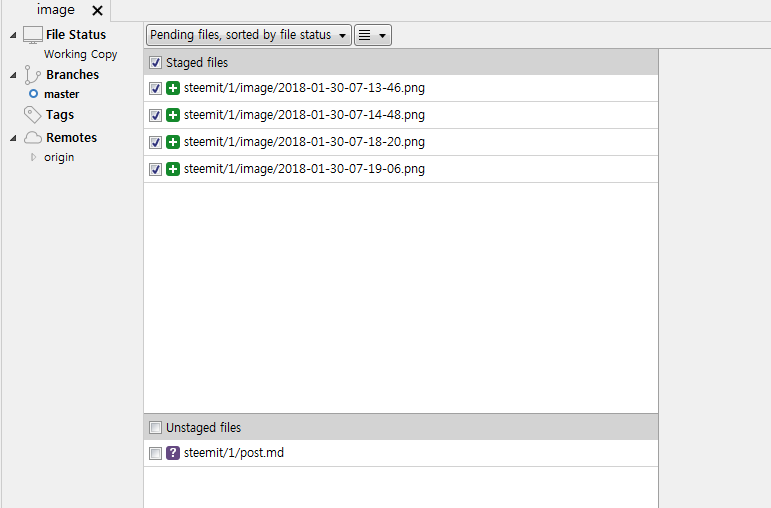Screen dimensions: 771x508
Task: Click the Tags label icon
Action: point(33,115)
